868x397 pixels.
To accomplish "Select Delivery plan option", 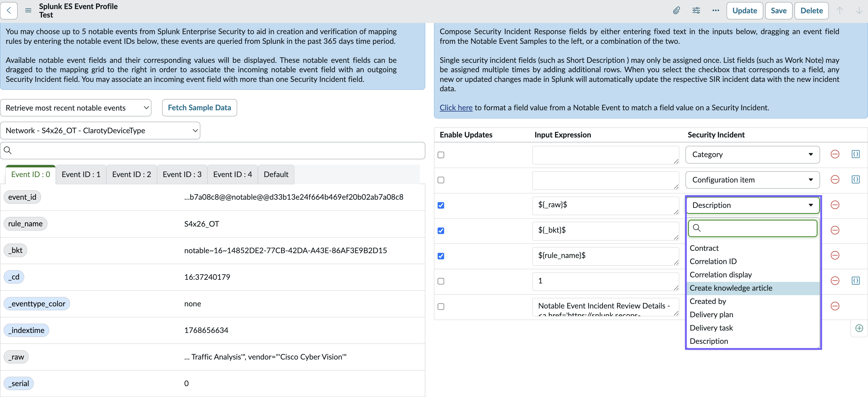I will pyautogui.click(x=753, y=315).
